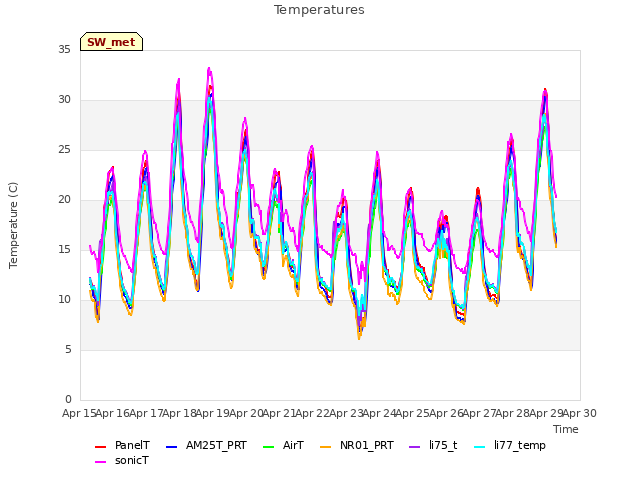Click the cyan li77_temp color marker
Image resolution: width=640 pixels, height=480 pixels.
[x=480, y=447]
